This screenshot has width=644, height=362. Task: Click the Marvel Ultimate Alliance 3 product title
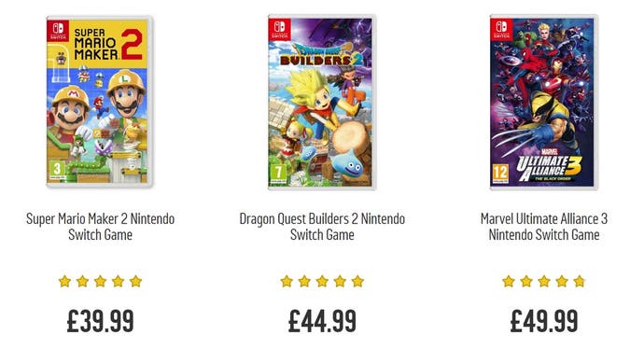coord(544,227)
